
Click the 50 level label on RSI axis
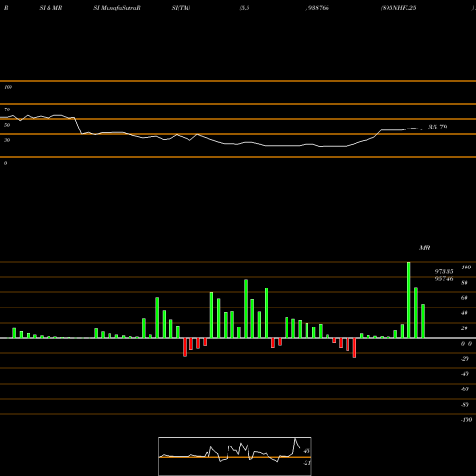tap(7, 125)
